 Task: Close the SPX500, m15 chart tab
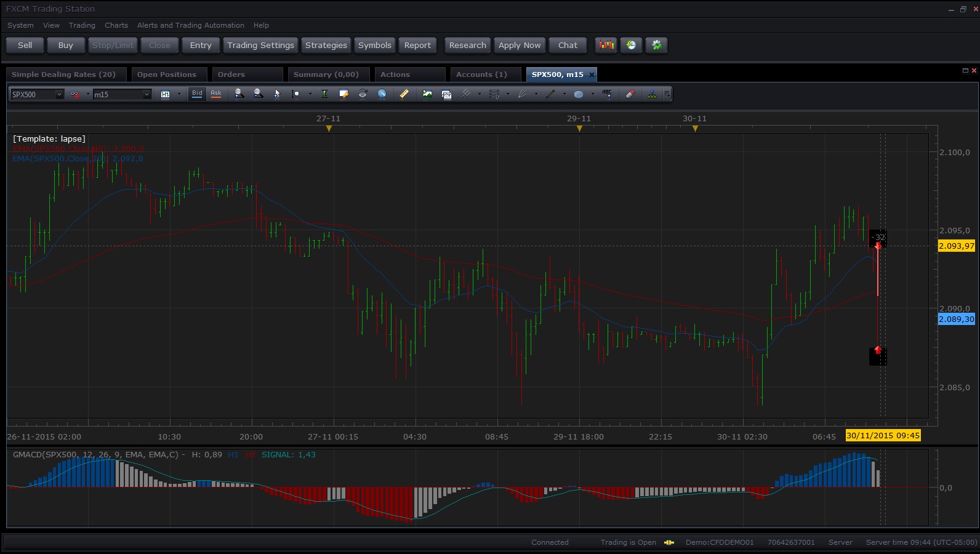click(x=592, y=74)
